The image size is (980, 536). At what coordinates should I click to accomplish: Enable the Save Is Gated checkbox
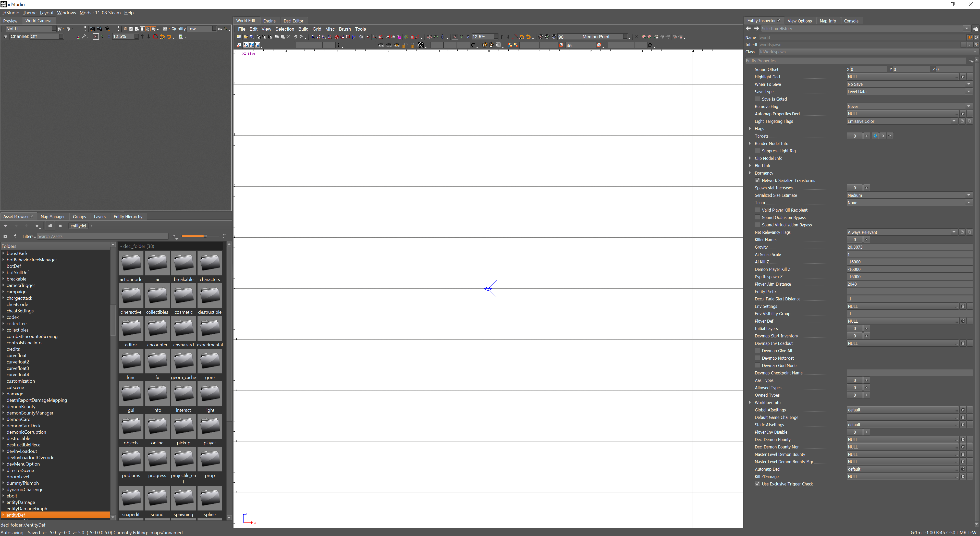click(x=757, y=99)
